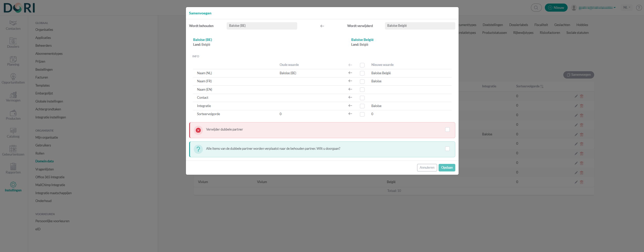
Task: Confirm the move all items checkbox
Action: [x=447, y=149]
